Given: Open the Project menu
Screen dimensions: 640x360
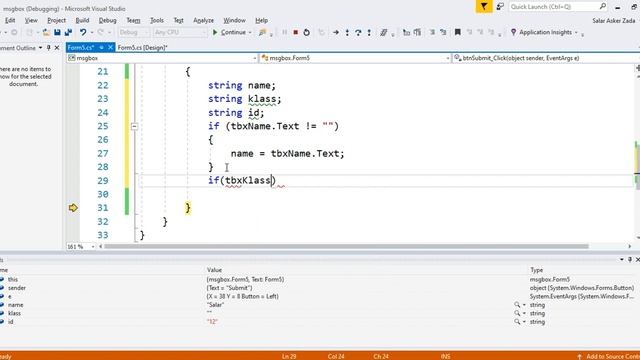Looking at the screenshot, I should pyautogui.click(x=56, y=20).
